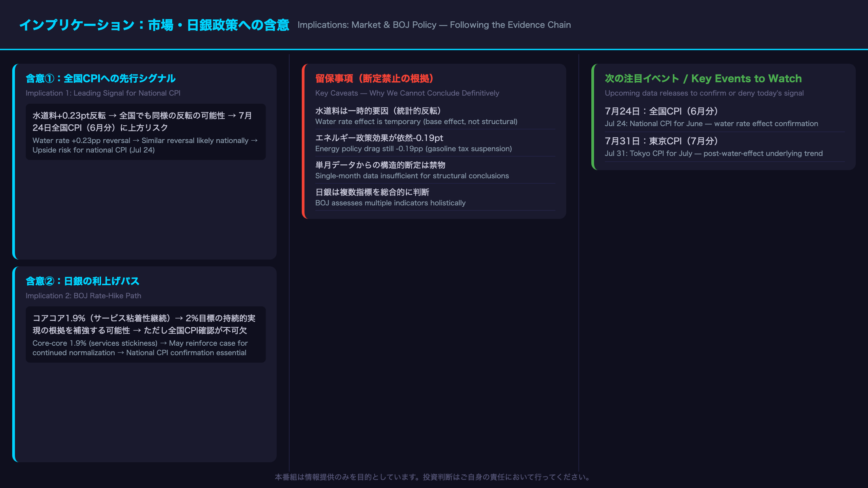Click caveat エネルギー政策効果が依然-0.19pt
The image size is (868, 488).
[379, 138]
